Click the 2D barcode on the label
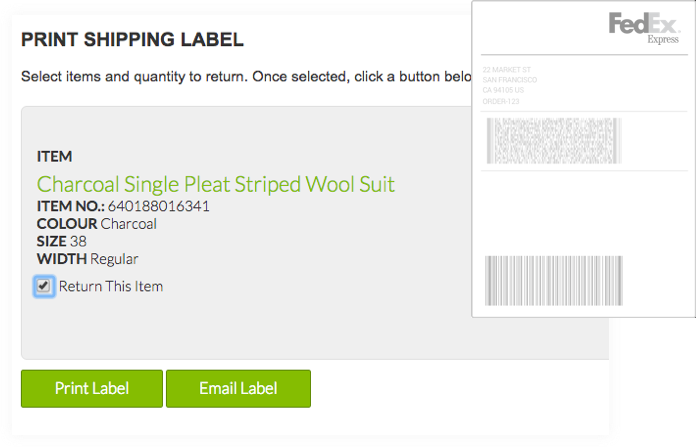This screenshot has width=696, height=447. [x=554, y=141]
